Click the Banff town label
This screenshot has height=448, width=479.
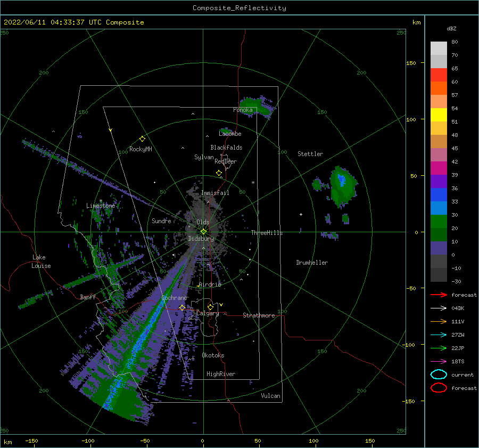[x=88, y=297]
